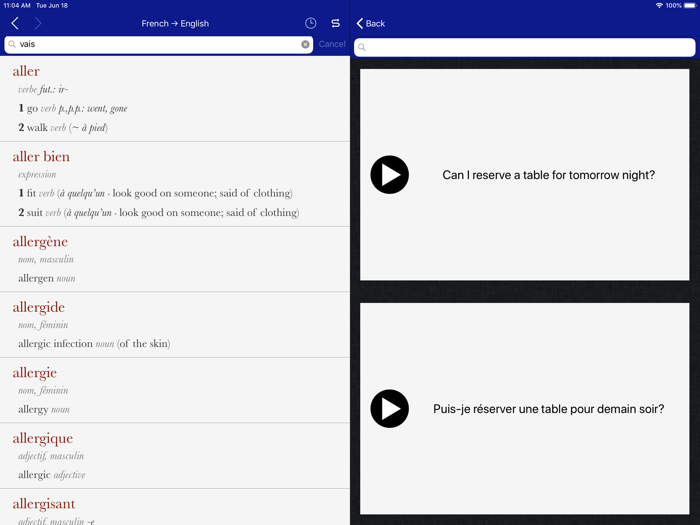Screen dimensions: 700x525
Task: Tap the history clock icon
Action: (311, 23)
